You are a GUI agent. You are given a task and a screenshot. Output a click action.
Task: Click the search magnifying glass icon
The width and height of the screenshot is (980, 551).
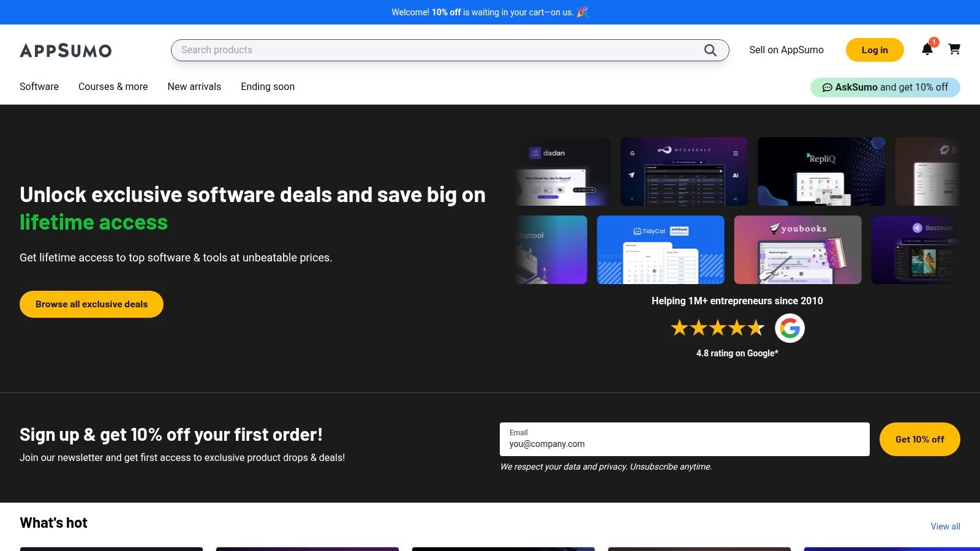[710, 50]
